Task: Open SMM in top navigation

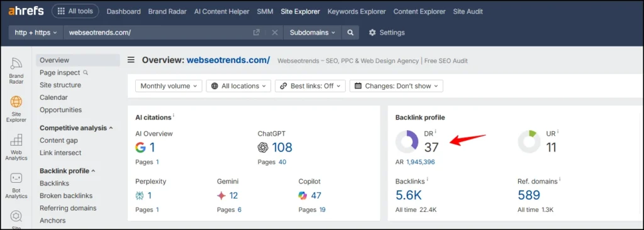Action: (265, 11)
